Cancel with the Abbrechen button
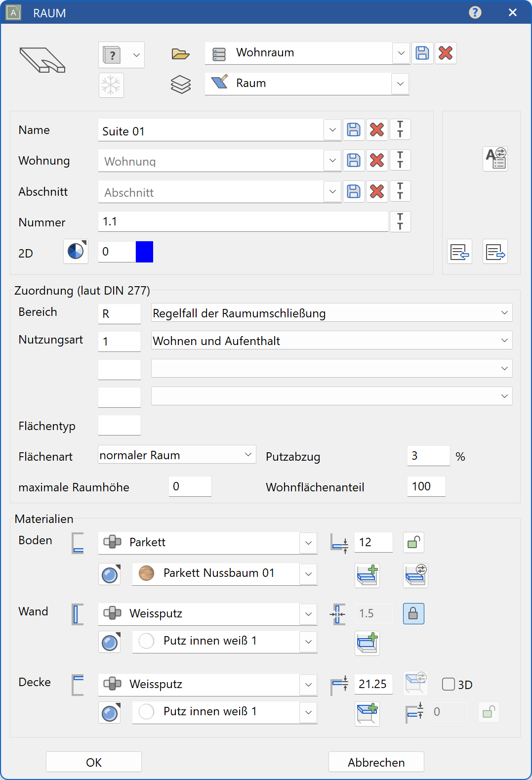 (x=376, y=762)
